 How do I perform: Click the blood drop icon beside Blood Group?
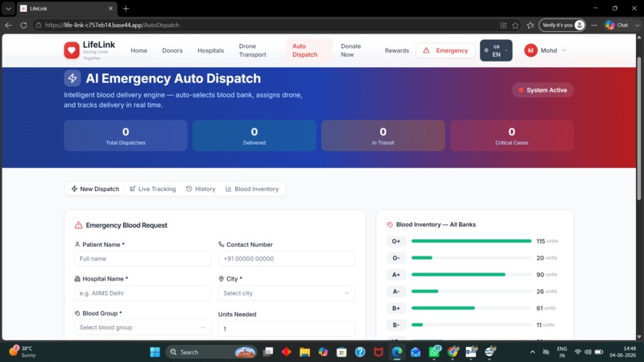(x=78, y=313)
